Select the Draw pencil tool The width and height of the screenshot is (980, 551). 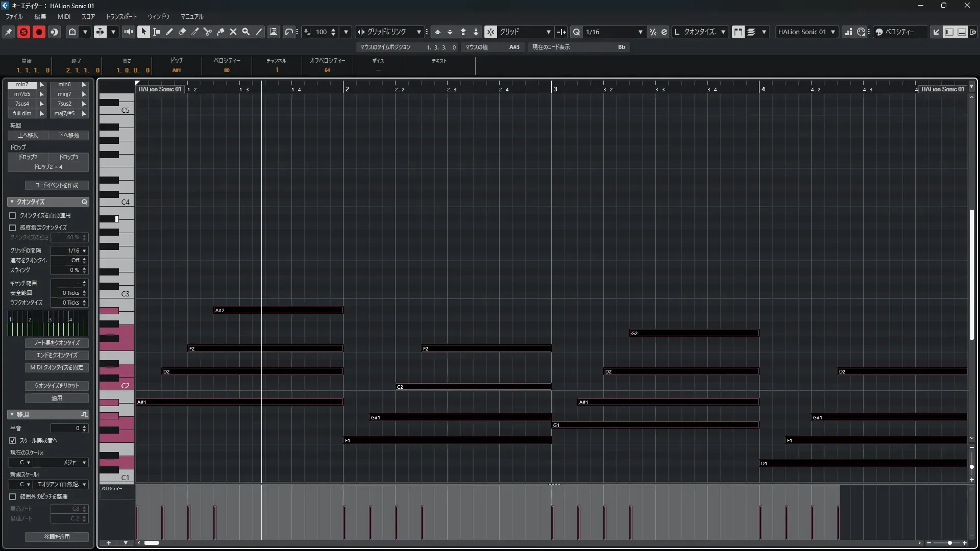click(x=169, y=32)
